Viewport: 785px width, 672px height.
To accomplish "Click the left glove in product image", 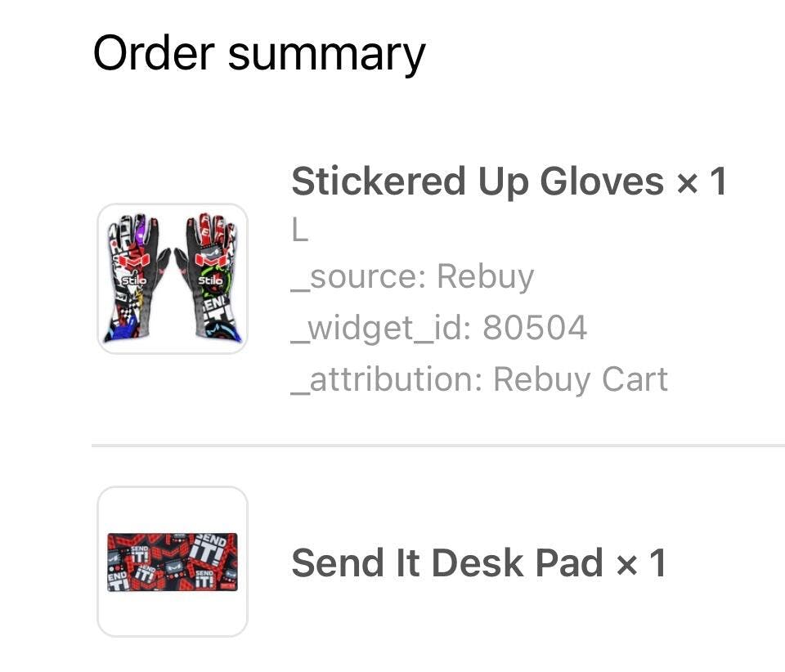I will coord(137,279).
